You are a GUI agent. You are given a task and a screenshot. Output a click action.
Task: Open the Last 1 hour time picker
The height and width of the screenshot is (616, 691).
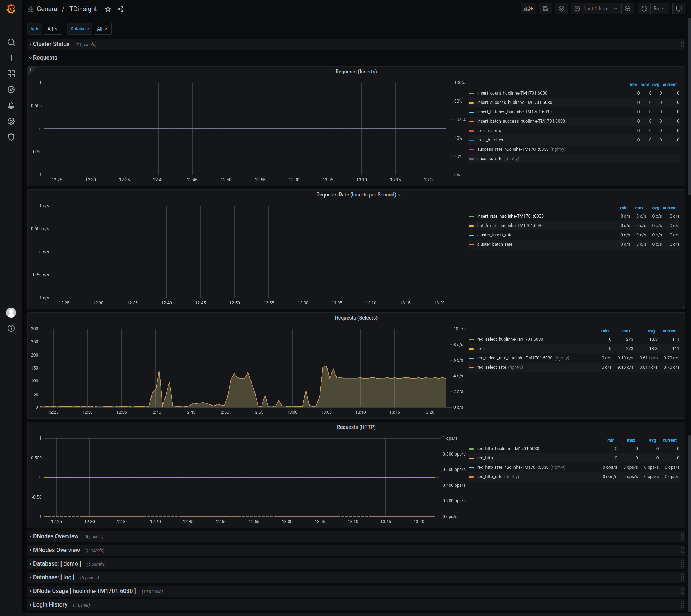click(596, 9)
